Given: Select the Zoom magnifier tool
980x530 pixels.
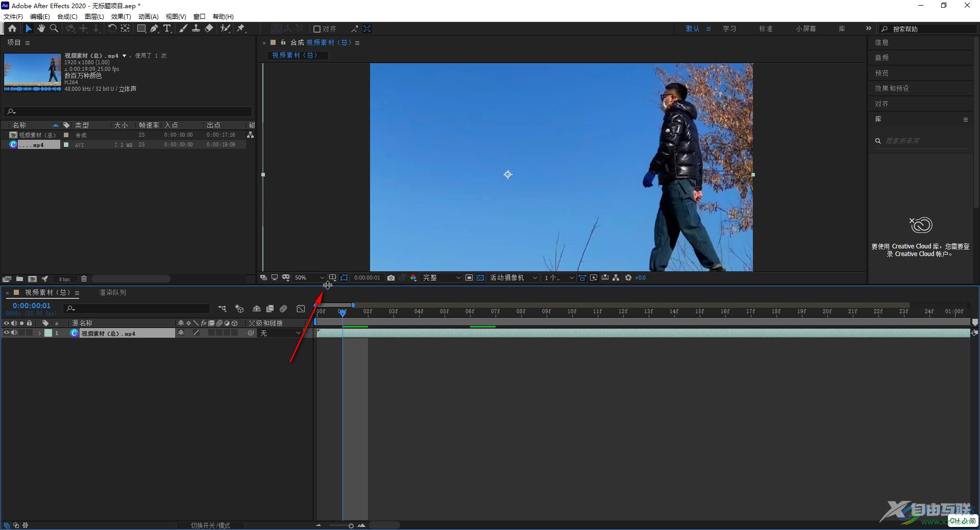Looking at the screenshot, I should [54, 29].
